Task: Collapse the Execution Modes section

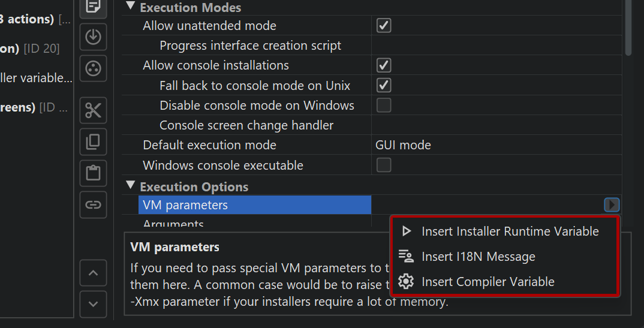Action: tap(131, 7)
